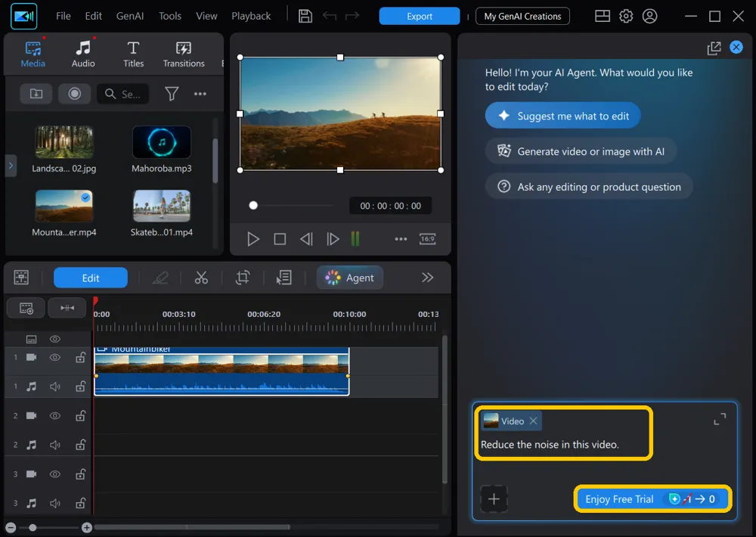Select the Skateboard 01.mp4 thumbnail
The width and height of the screenshot is (756, 537).
[x=162, y=205]
